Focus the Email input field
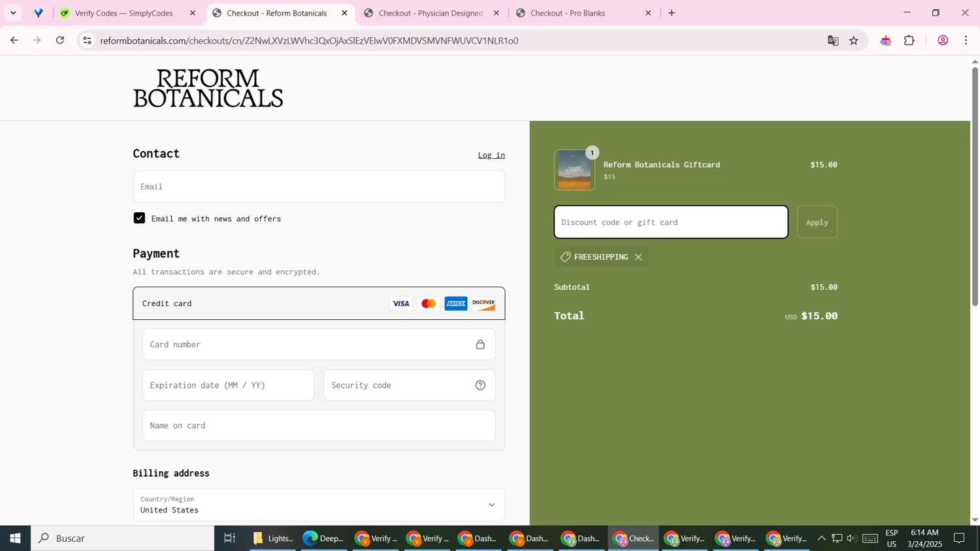 point(319,187)
